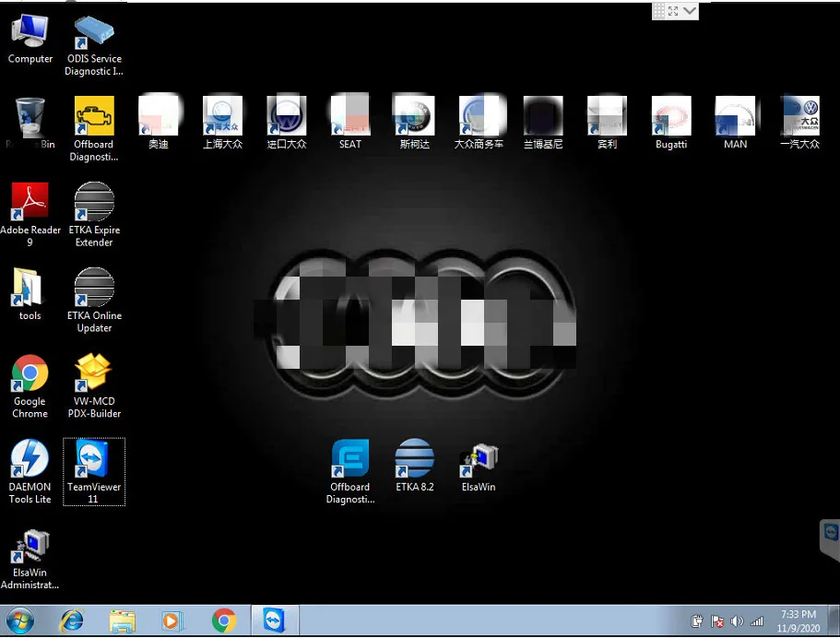840x638 pixels.
Task: Click the Show desktop strip on taskbar
Action: (x=834, y=620)
